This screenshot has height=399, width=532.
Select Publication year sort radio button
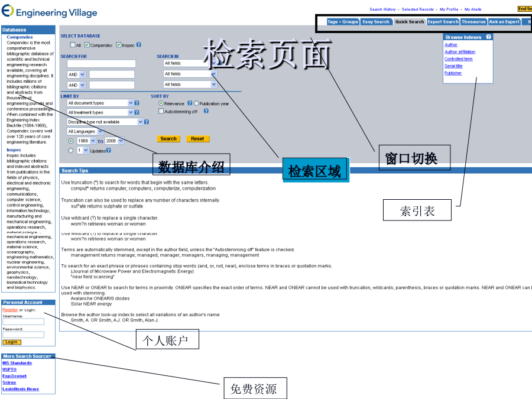pyautogui.click(x=196, y=103)
